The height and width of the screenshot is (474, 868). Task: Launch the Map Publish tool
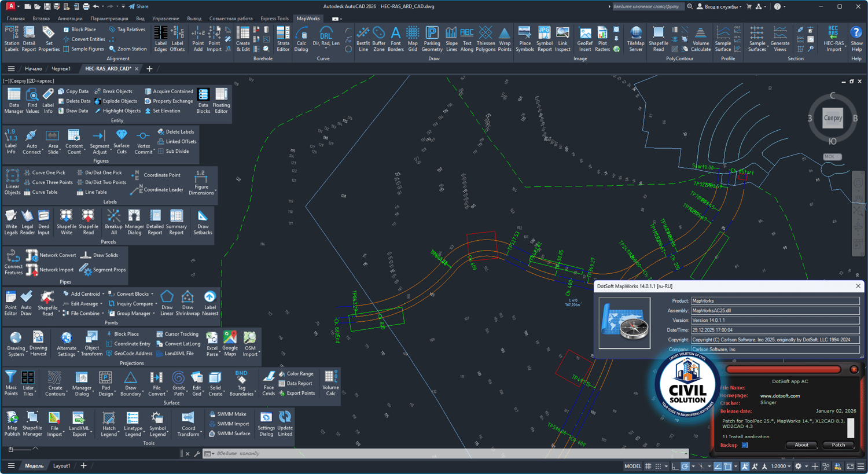coord(12,424)
